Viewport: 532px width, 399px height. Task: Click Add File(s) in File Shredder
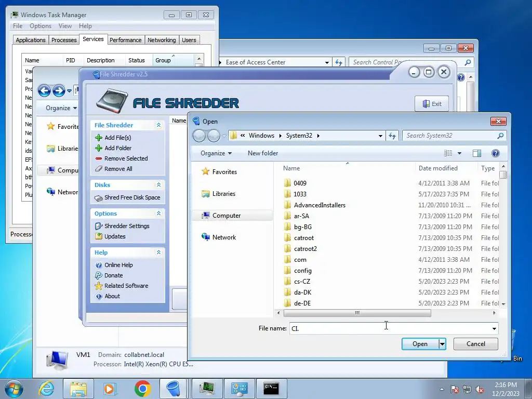tap(117, 137)
